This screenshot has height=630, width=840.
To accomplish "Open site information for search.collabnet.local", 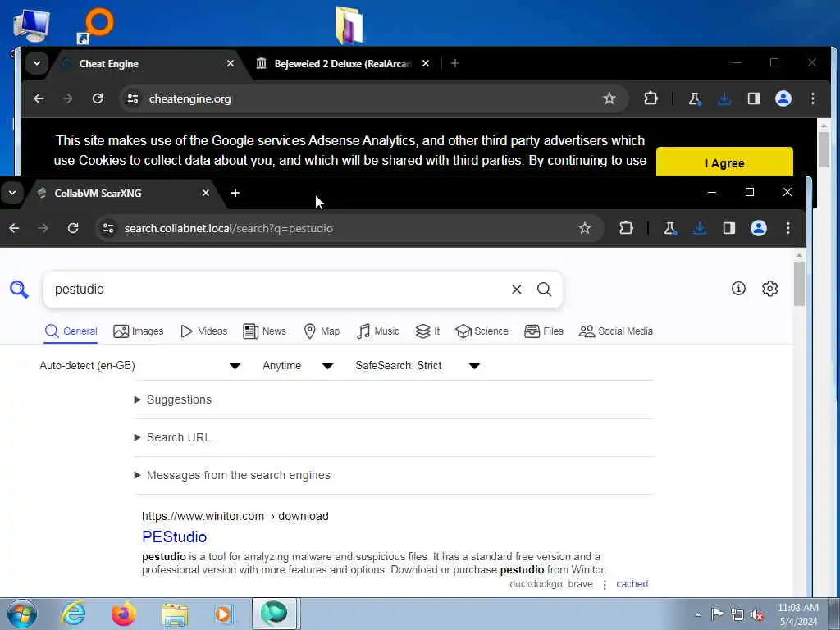I will click(x=108, y=228).
